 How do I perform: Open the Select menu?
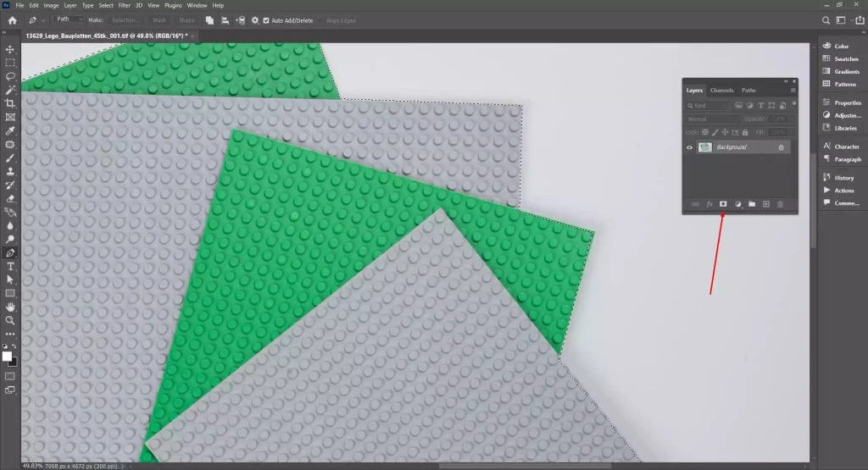(106, 6)
